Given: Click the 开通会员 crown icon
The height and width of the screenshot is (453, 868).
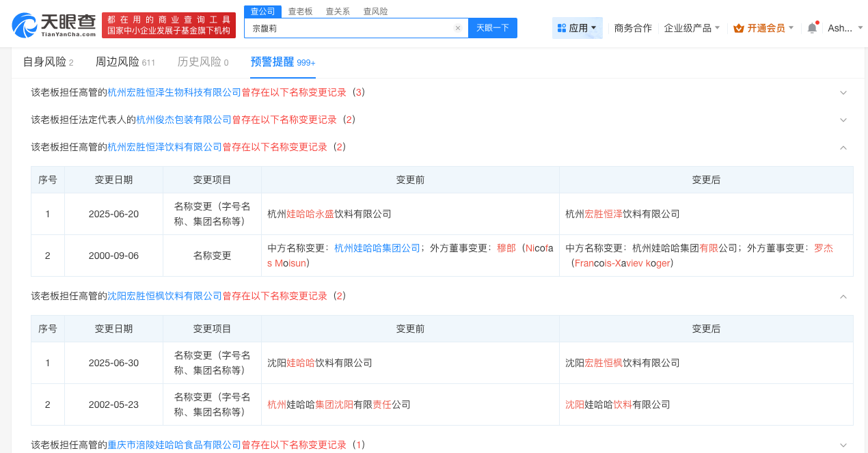Looking at the screenshot, I should tap(738, 28).
